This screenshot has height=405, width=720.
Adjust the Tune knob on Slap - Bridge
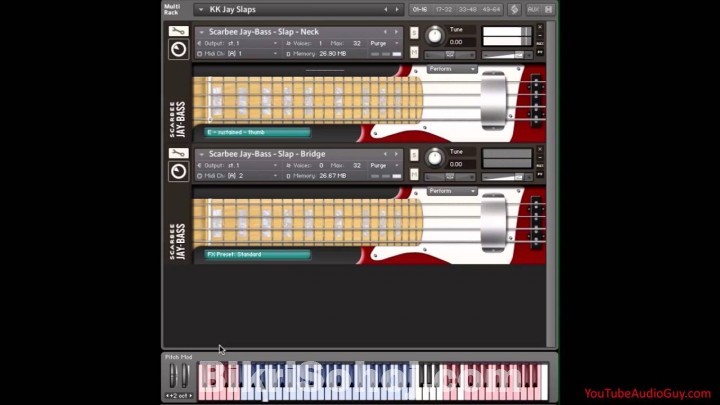(x=434, y=158)
